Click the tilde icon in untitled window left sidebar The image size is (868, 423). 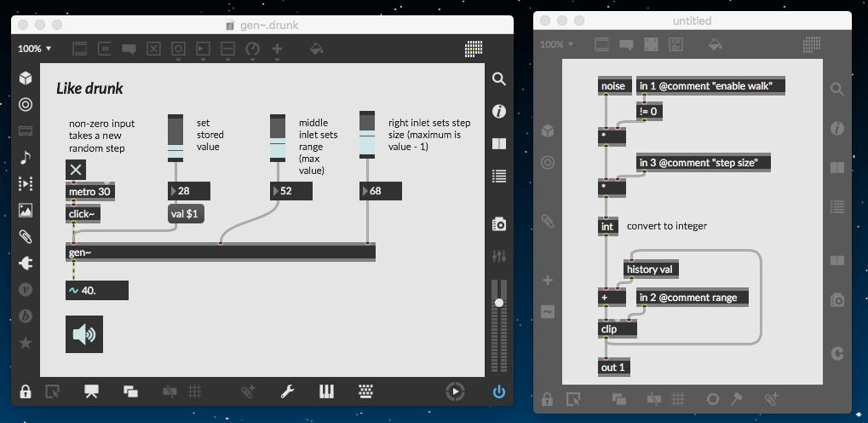(x=547, y=313)
